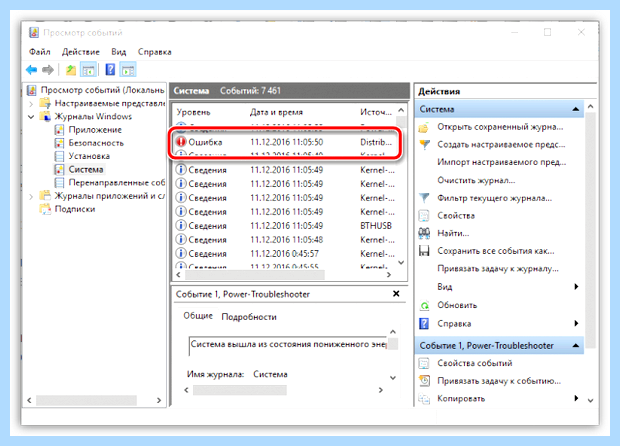620x446 pixels.
Task: Click the binoculars icon next to Найти
Action: click(424, 233)
